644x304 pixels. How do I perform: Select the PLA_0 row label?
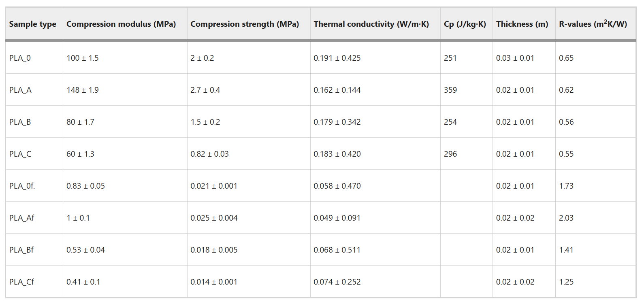(x=20, y=58)
